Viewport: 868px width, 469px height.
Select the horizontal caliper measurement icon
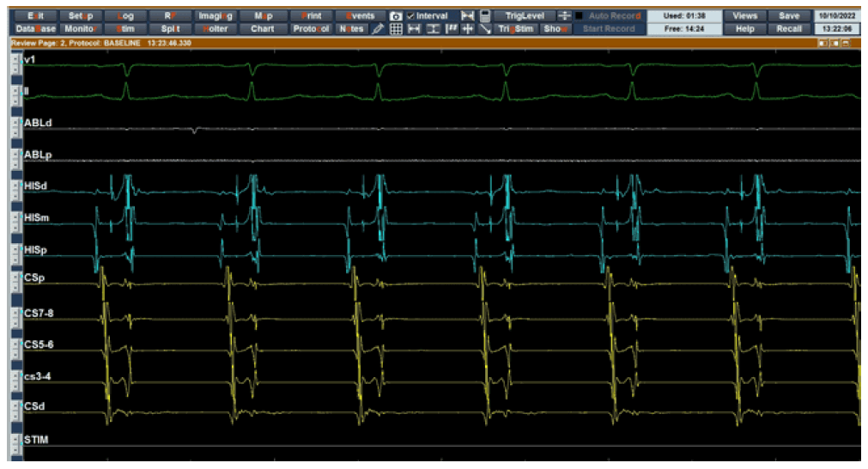click(x=414, y=29)
